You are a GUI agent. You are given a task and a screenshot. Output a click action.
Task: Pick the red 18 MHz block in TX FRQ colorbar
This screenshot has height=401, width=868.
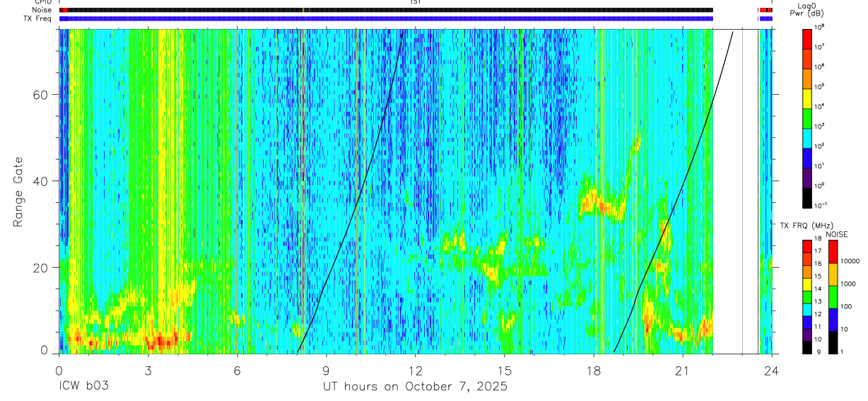click(807, 247)
